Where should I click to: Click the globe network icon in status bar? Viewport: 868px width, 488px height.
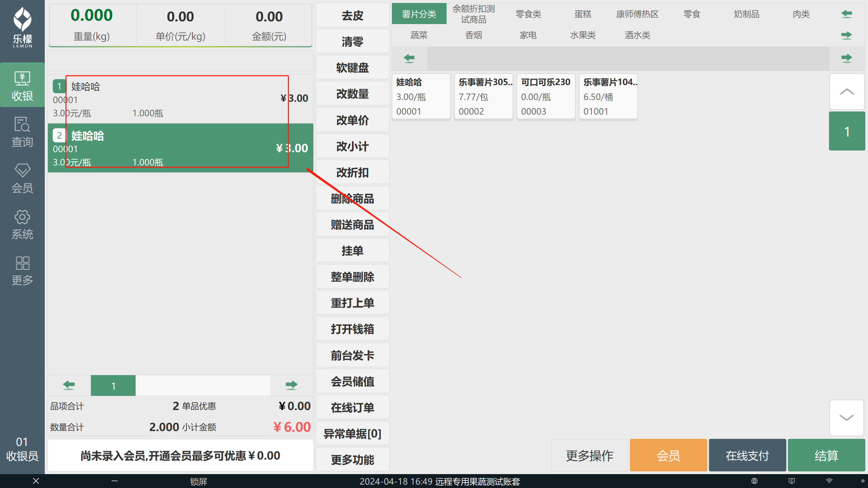point(754,481)
